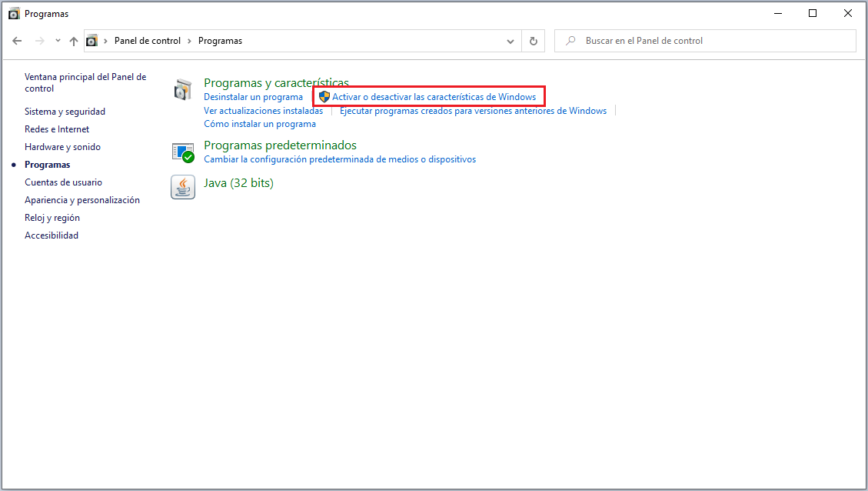Click Cómo instalar un programa link

259,124
